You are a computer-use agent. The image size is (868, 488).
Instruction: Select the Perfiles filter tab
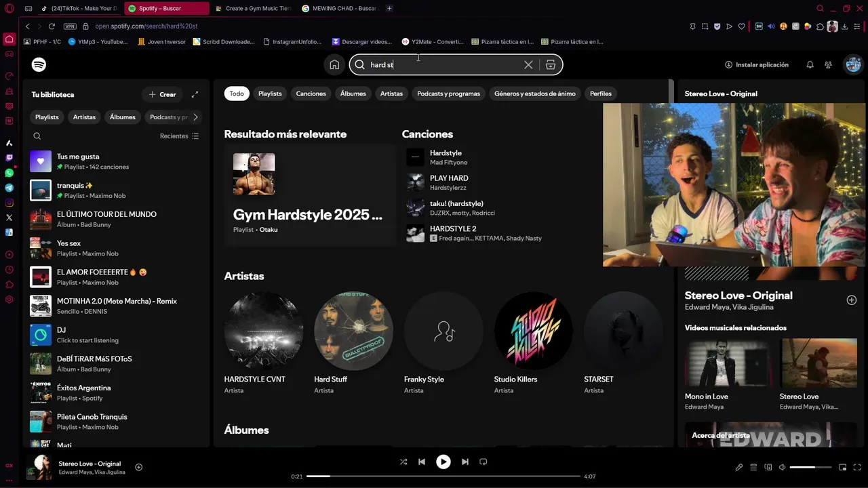pyautogui.click(x=601, y=94)
